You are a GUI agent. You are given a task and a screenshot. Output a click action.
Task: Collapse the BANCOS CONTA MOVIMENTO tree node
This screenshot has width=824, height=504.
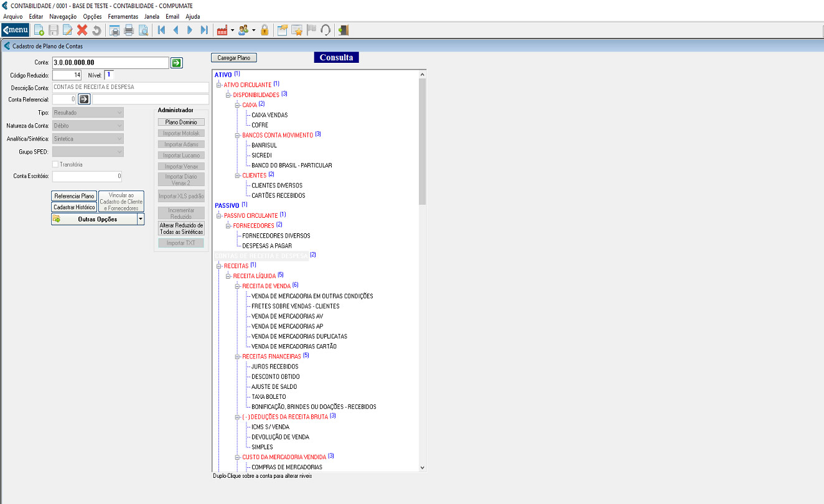pyautogui.click(x=237, y=135)
